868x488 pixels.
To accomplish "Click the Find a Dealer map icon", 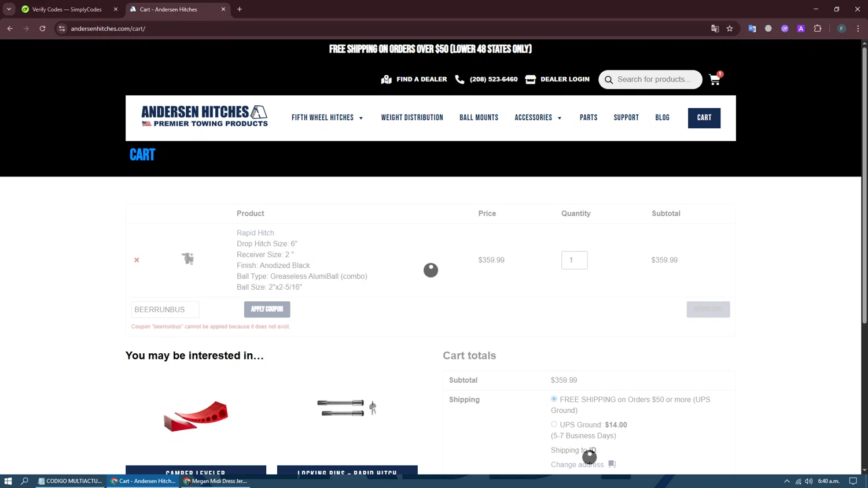I will (x=387, y=79).
